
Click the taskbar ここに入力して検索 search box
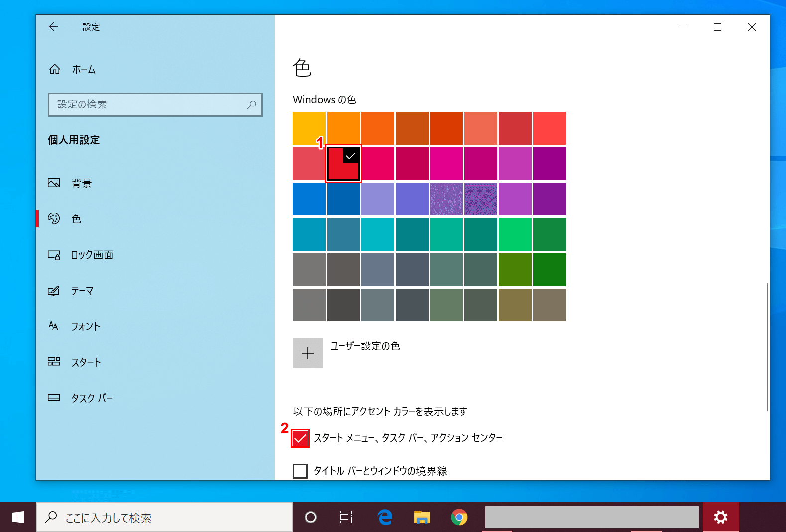[164, 518]
